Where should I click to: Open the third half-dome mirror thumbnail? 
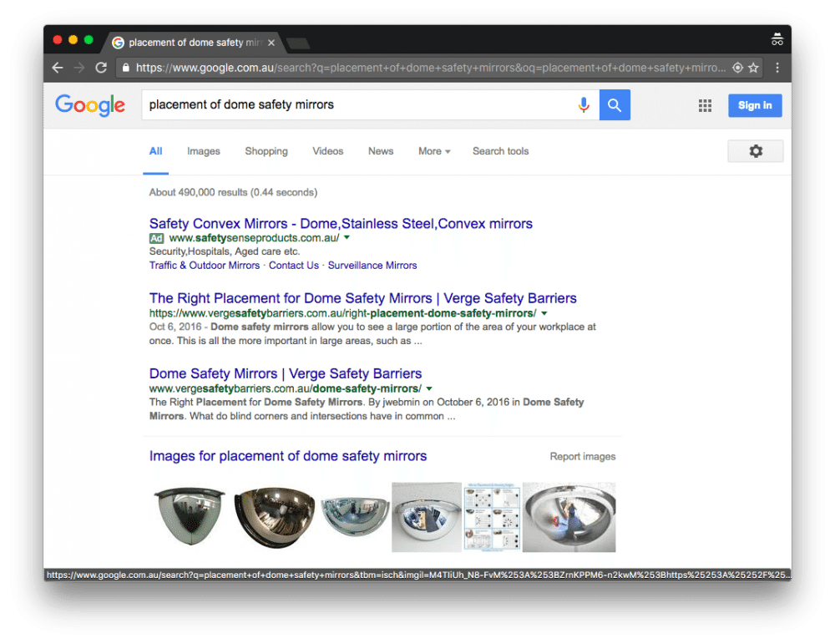point(355,515)
